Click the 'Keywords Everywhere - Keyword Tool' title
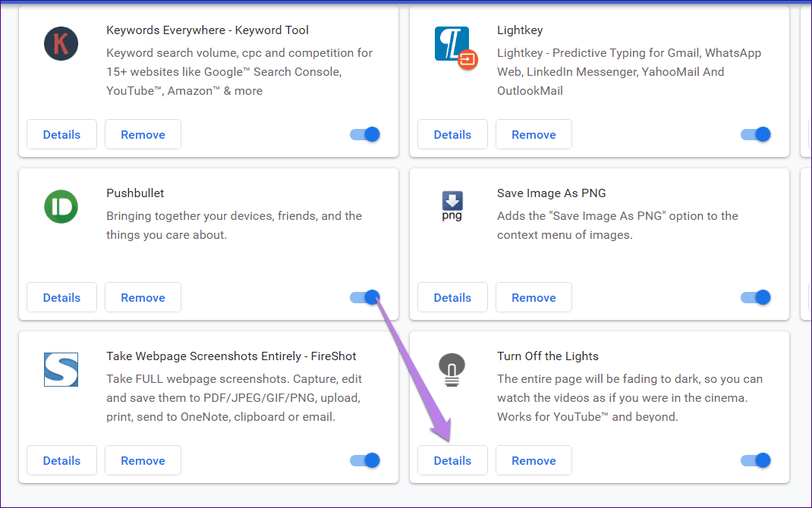Screen dimensions: 812x508 pyautogui.click(x=207, y=30)
